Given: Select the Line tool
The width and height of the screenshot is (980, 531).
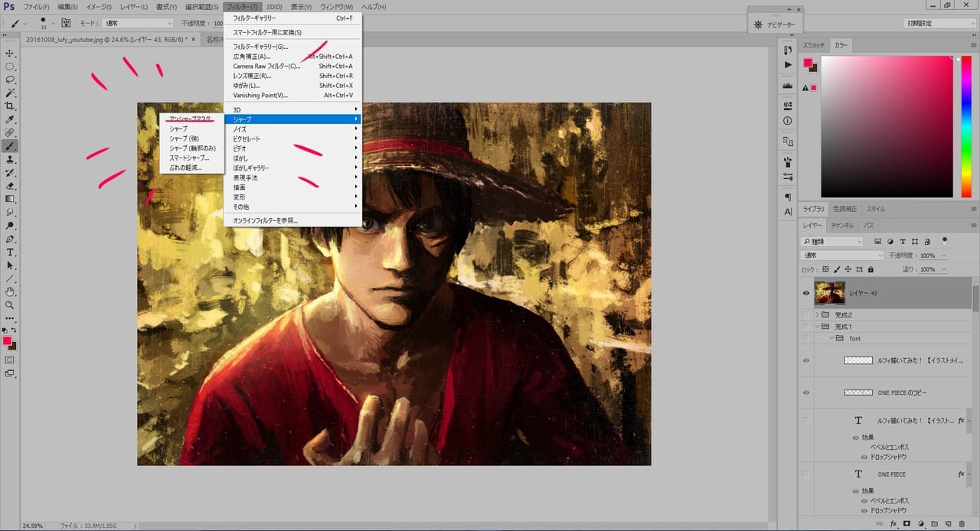Looking at the screenshot, I should pos(11,279).
